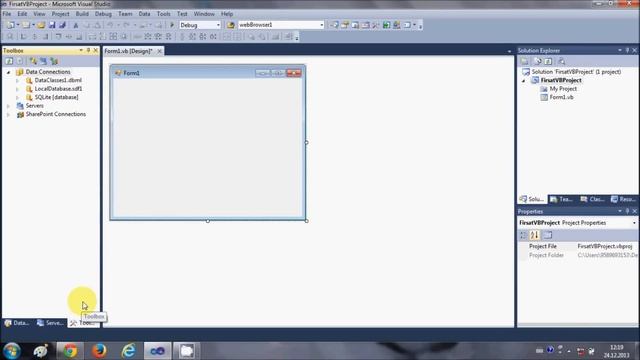Expand the Servers node
The width and height of the screenshot is (640, 360).
pyautogui.click(x=9, y=106)
